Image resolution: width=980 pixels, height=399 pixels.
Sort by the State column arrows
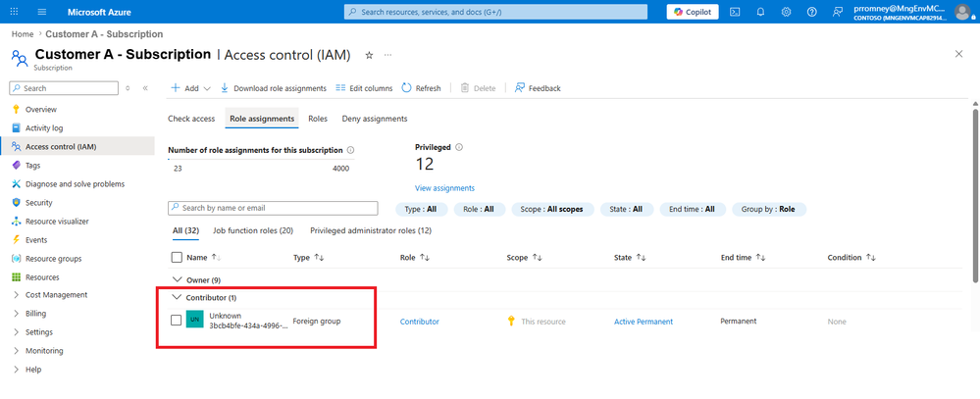pyautogui.click(x=641, y=257)
